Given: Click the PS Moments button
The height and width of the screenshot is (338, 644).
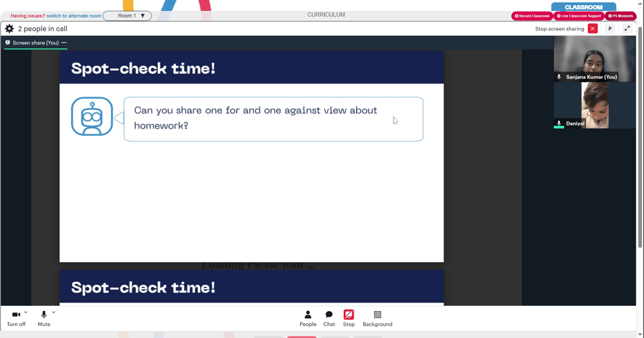Looking at the screenshot, I should 621,16.
